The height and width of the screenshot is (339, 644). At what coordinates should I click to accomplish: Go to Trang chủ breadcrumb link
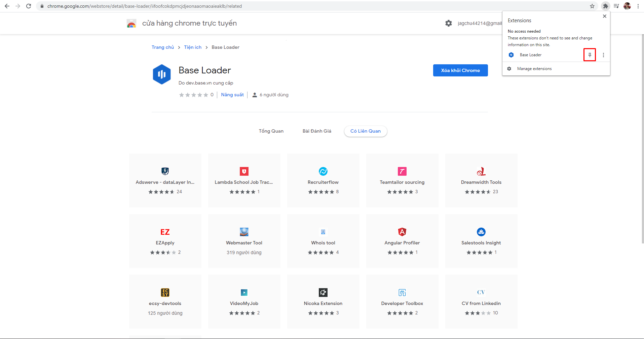(163, 47)
